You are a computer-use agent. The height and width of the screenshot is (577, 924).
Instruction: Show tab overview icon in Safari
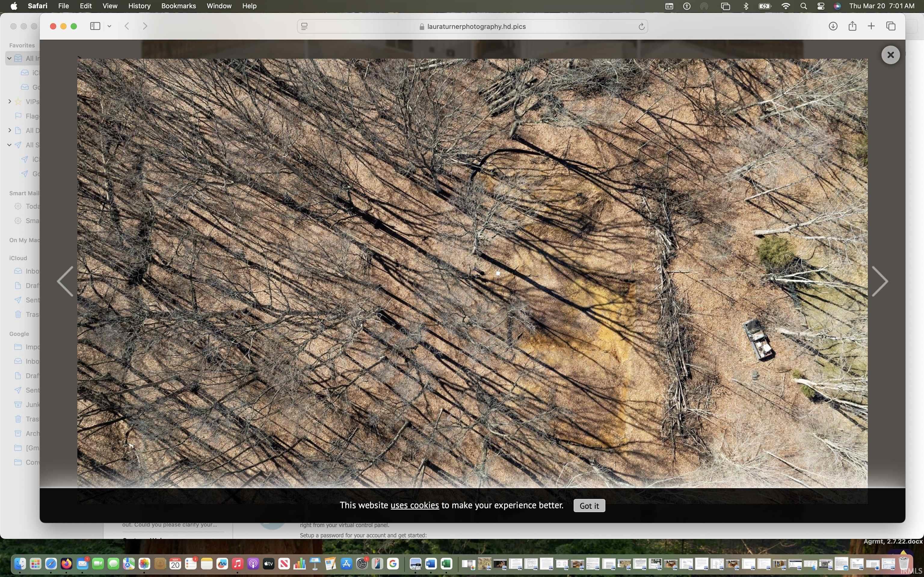891,26
